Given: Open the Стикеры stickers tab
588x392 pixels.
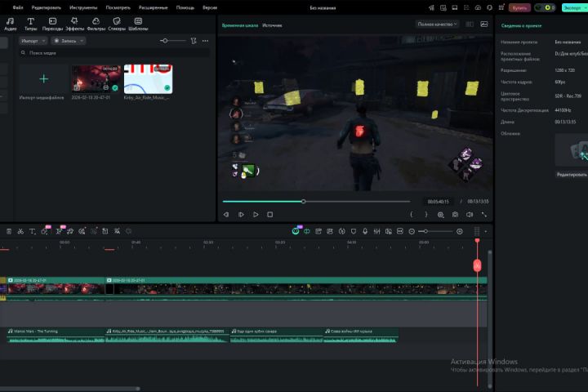Looking at the screenshot, I should coord(117,24).
